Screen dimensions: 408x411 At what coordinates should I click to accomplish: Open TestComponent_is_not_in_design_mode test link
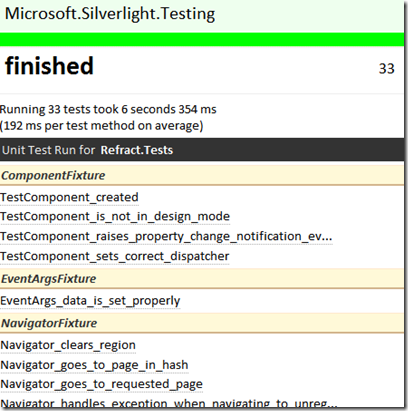point(115,217)
